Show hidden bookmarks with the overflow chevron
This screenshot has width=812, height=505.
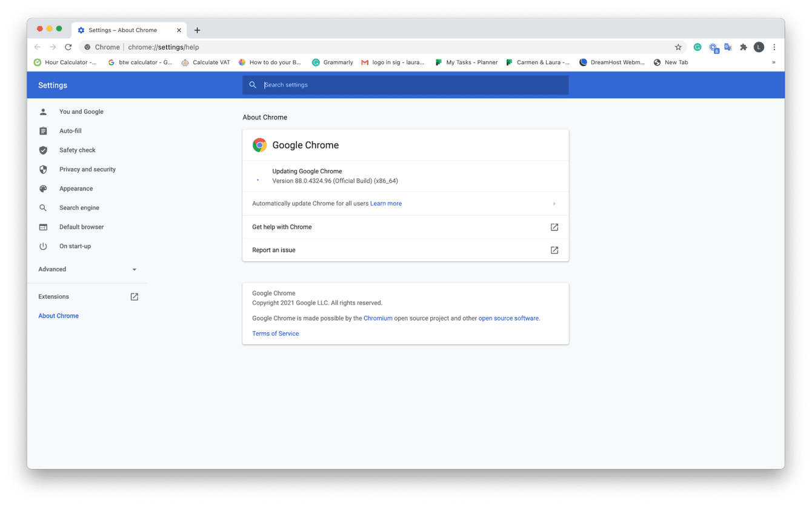pos(774,62)
